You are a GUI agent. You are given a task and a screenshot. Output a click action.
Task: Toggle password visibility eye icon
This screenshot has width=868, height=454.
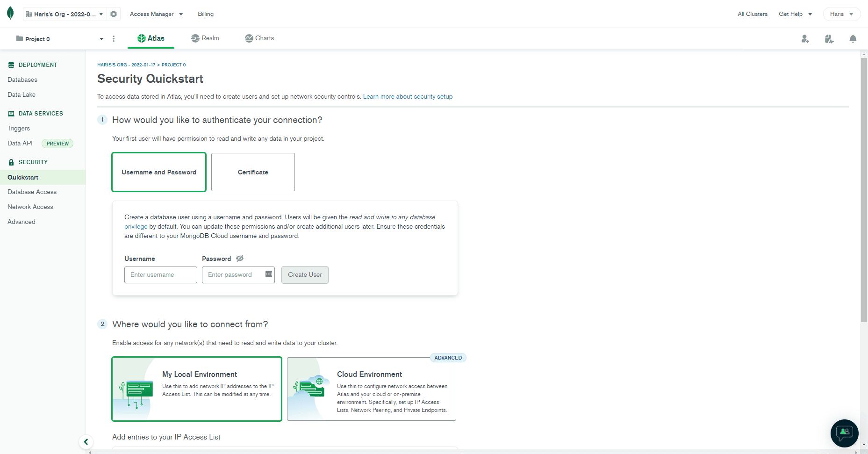[x=240, y=259]
